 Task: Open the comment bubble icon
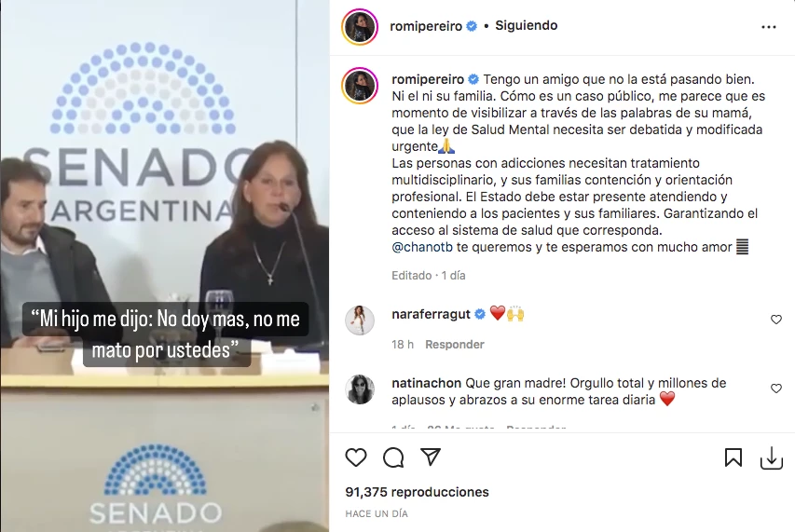click(x=393, y=457)
